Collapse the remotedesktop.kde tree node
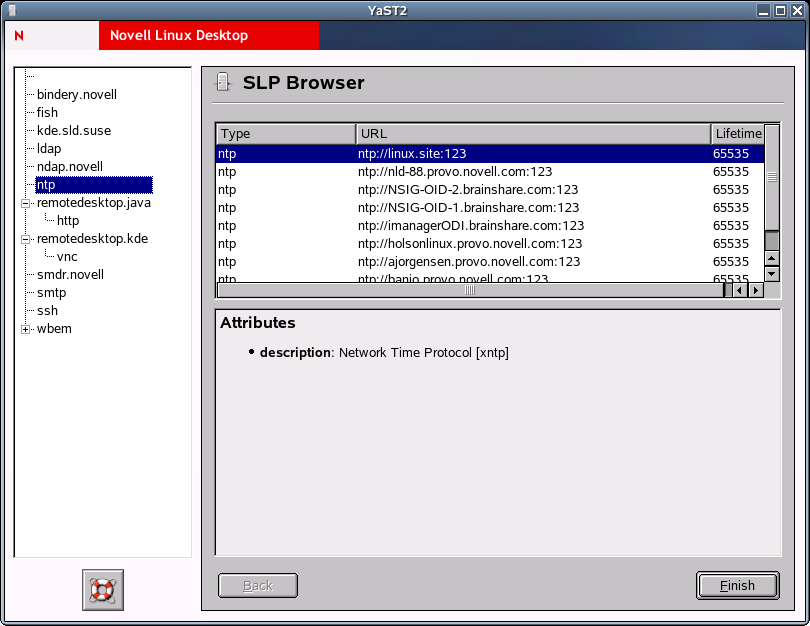 click(x=25, y=239)
